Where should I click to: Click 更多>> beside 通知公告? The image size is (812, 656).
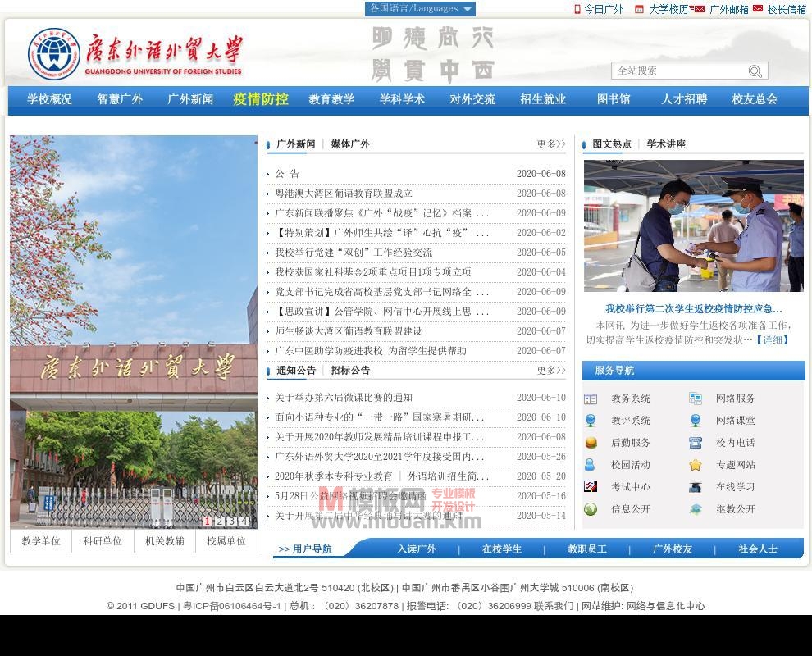pos(551,370)
